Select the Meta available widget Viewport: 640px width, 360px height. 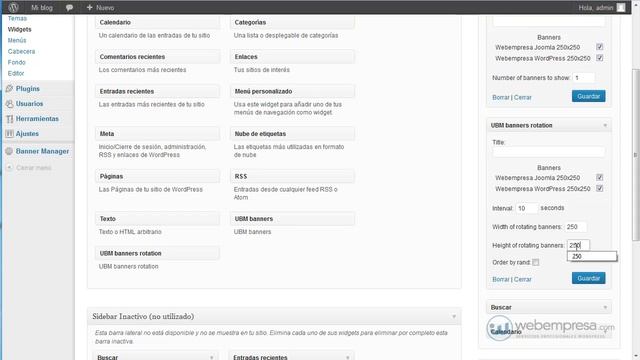158,134
